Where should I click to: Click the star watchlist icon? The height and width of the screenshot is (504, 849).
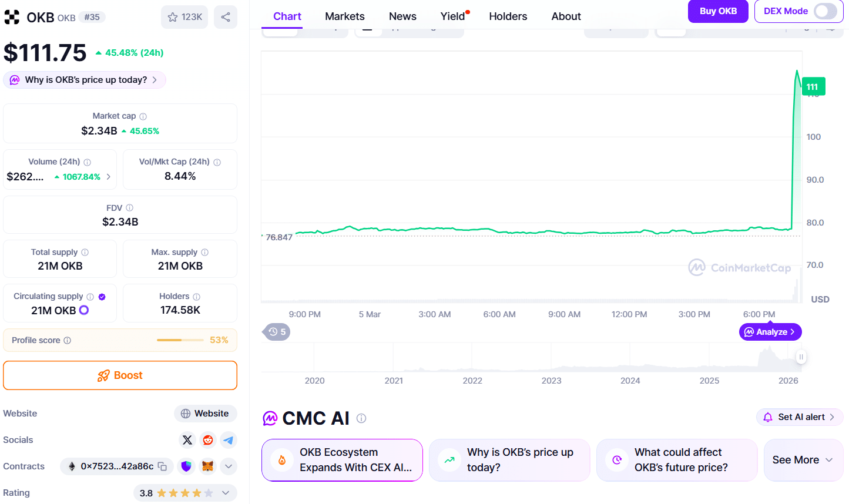pyautogui.click(x=173, y=17)
